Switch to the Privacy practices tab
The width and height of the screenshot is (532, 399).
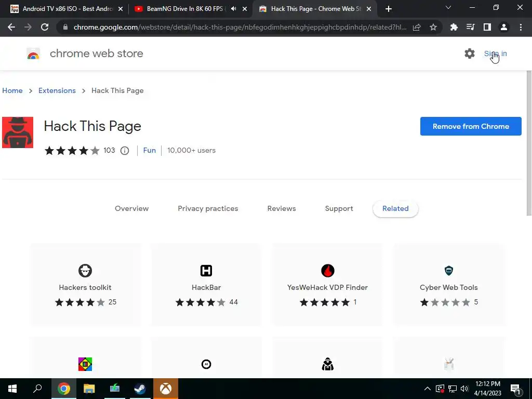pyautogui.click(x=208, y=209)
